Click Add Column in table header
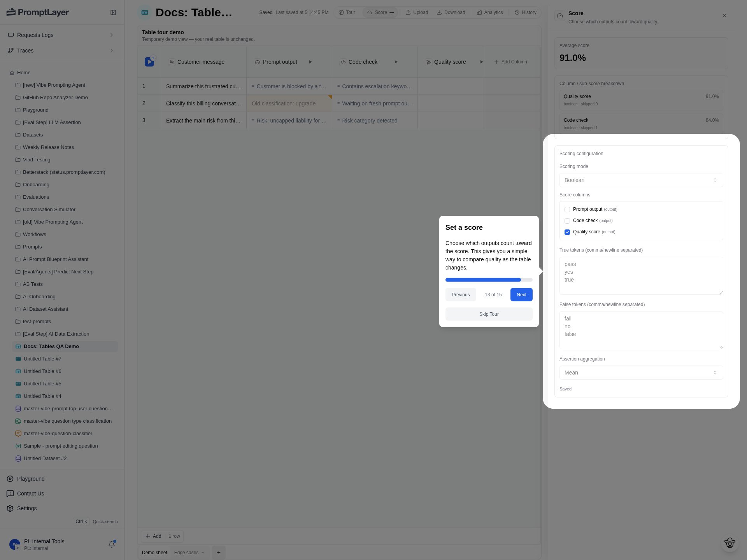This screenshot has height=560, width=747. tap(510, 62)
